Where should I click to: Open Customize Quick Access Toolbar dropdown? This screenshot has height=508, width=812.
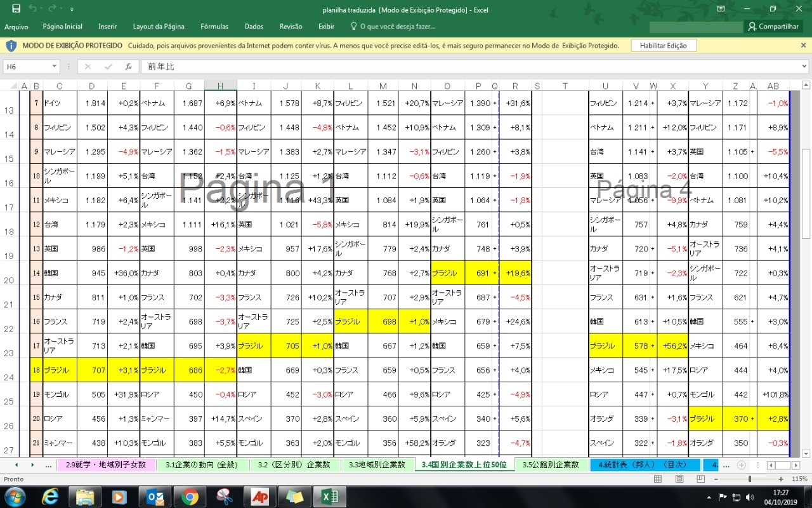[72, 10]
